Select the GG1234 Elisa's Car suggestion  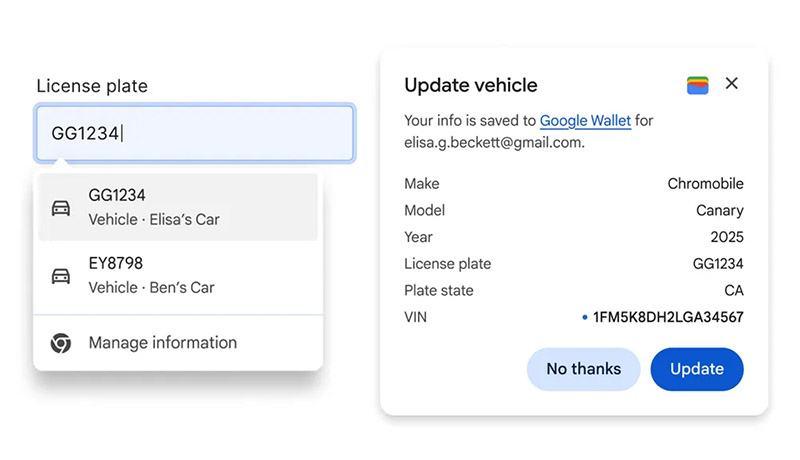click(x=178, y=207)
